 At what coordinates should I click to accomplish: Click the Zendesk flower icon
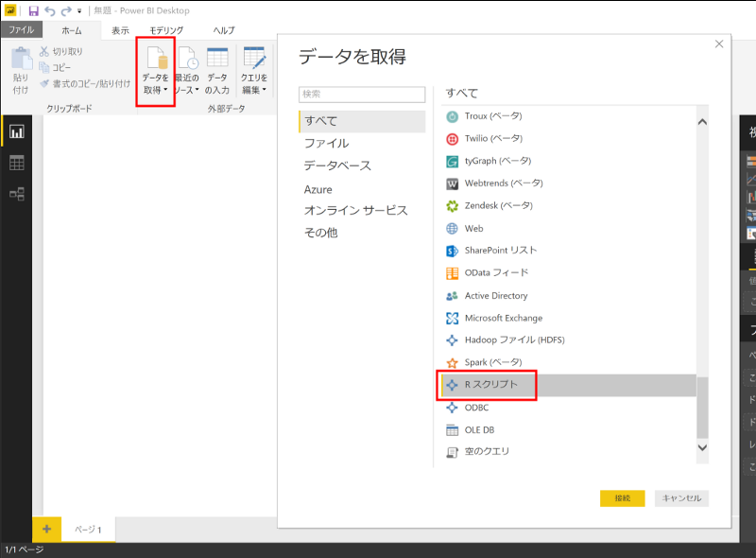click(x=452, y=206)
